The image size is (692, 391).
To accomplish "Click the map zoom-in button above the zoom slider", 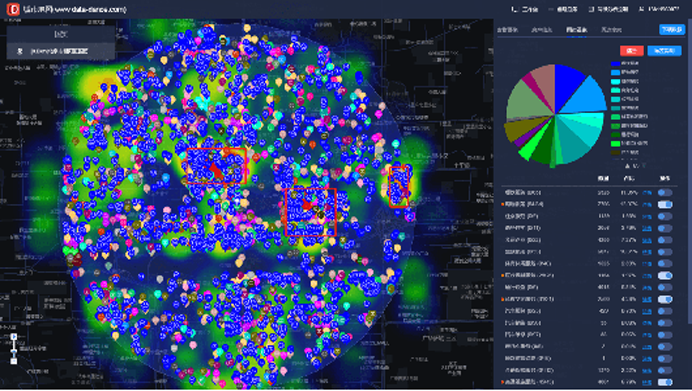I will coord(14,337).
